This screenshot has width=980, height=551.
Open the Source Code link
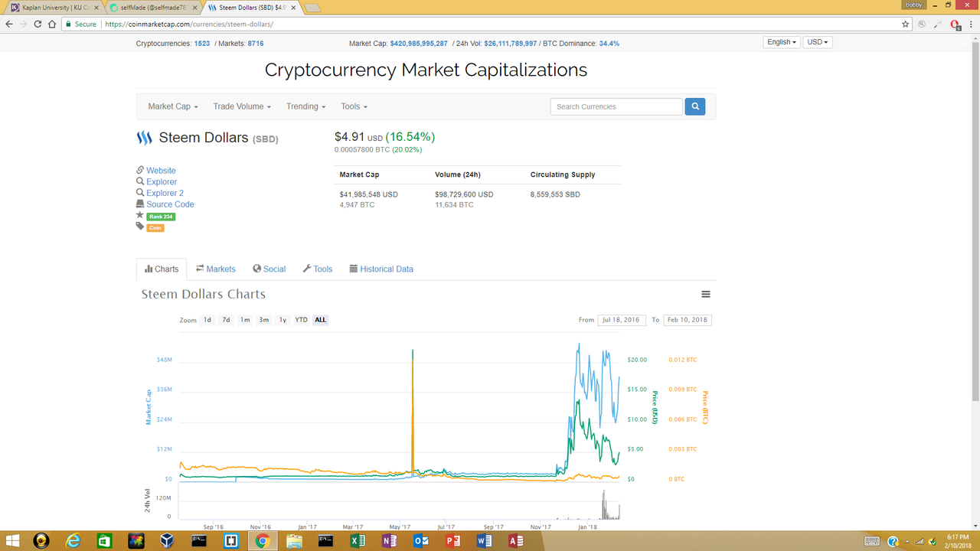coord(165,204)
